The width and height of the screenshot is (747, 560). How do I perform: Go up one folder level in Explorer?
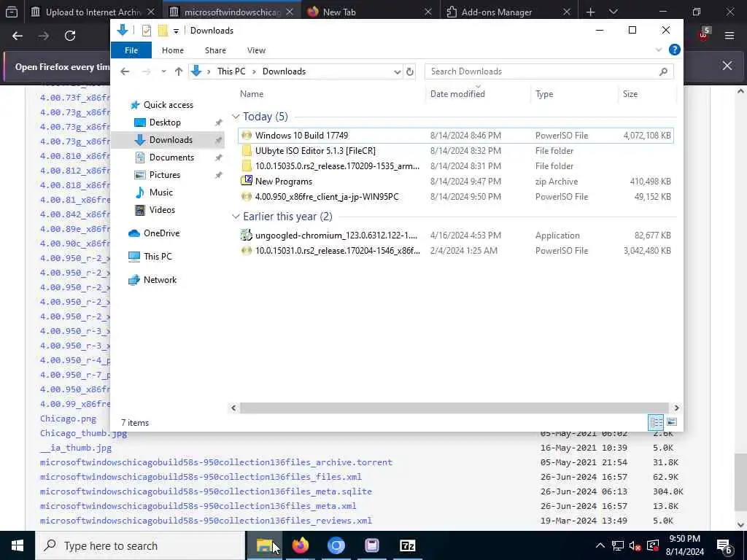tap(179, 71)
